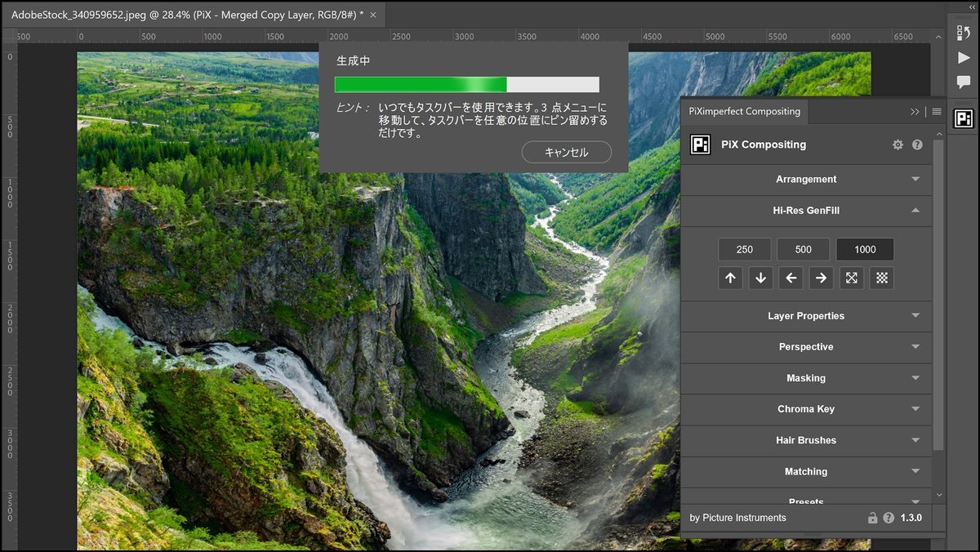Click the PiX plugin icon in the dock
Image resolution: width=980 pixels, height=552 pixels.
pos(964,118)
